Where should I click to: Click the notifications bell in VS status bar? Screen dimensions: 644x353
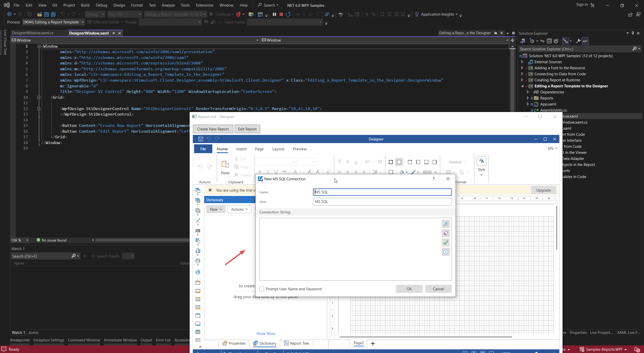637,349
